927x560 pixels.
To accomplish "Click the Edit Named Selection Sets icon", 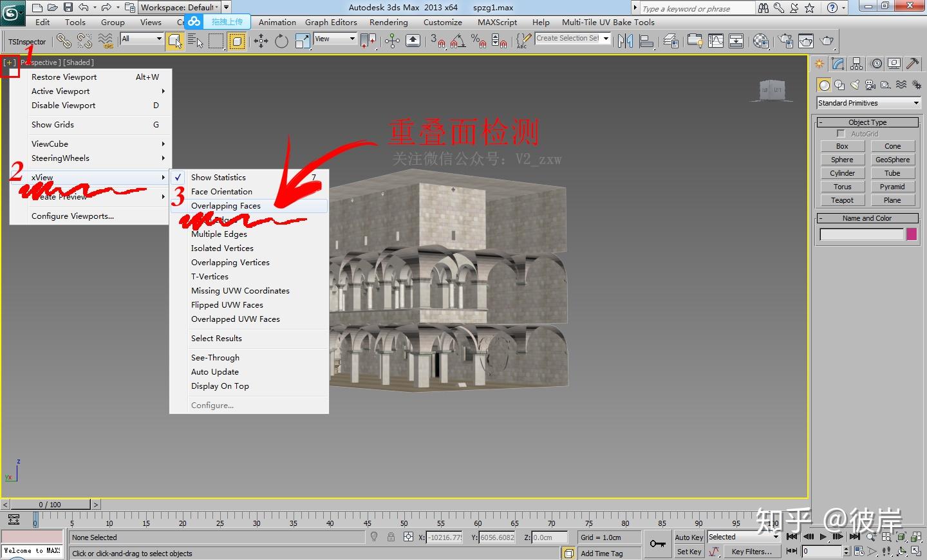I will point(524,41).
